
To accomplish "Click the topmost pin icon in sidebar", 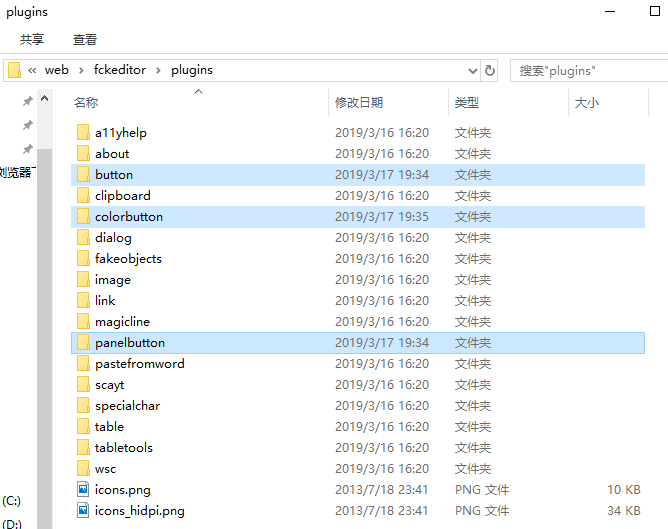I will point(28,101).
